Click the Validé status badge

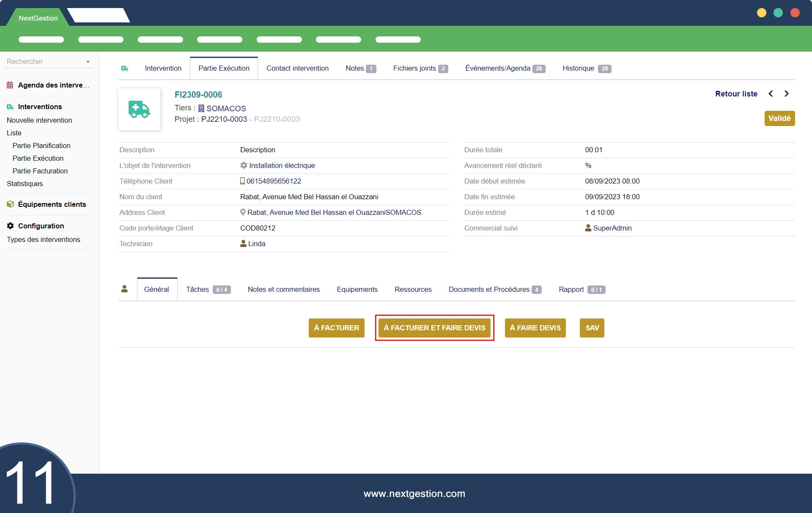[779, 118]
